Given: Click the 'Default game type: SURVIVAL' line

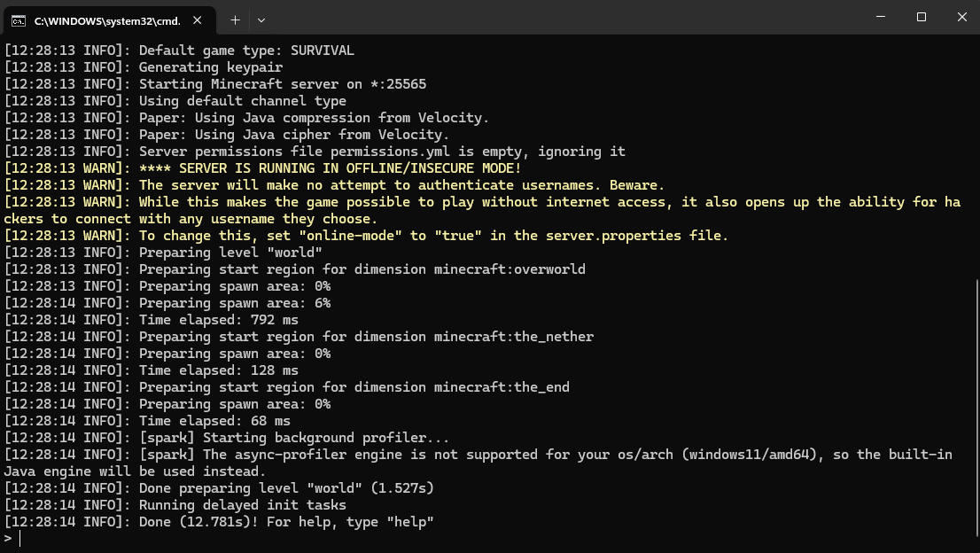Looking at the screenshot, I should [x=179, y=50].
